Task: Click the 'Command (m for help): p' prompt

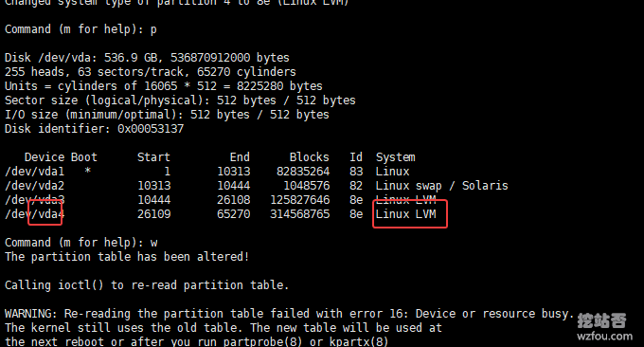Action: (x=80, y=29)
